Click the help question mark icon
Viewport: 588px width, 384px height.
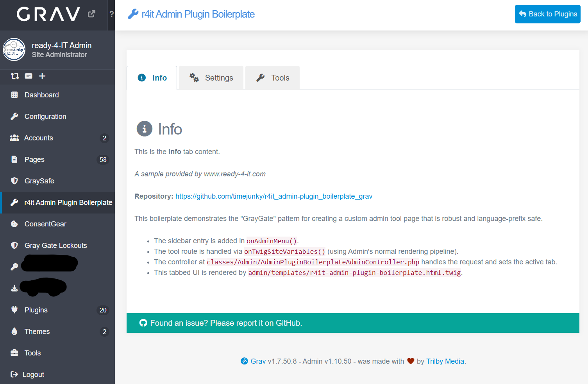point(112,13)
